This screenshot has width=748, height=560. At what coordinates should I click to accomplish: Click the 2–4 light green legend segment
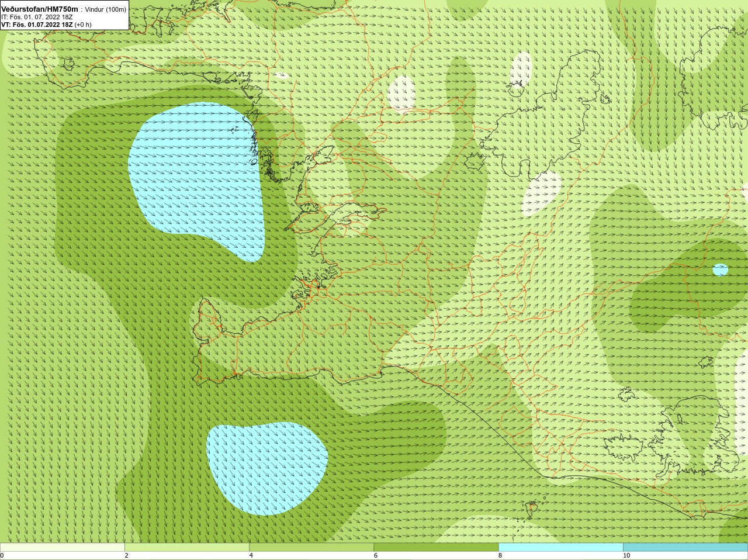point(187,547)
